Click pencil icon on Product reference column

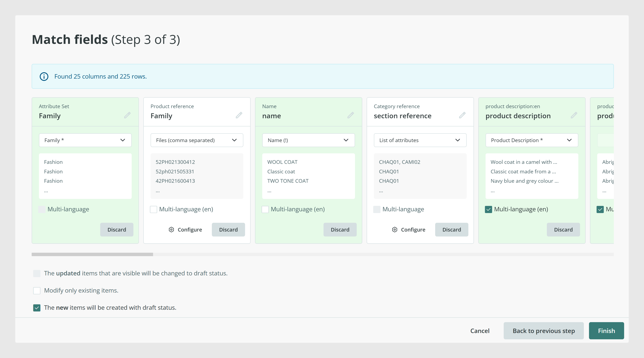coord(239,115)
